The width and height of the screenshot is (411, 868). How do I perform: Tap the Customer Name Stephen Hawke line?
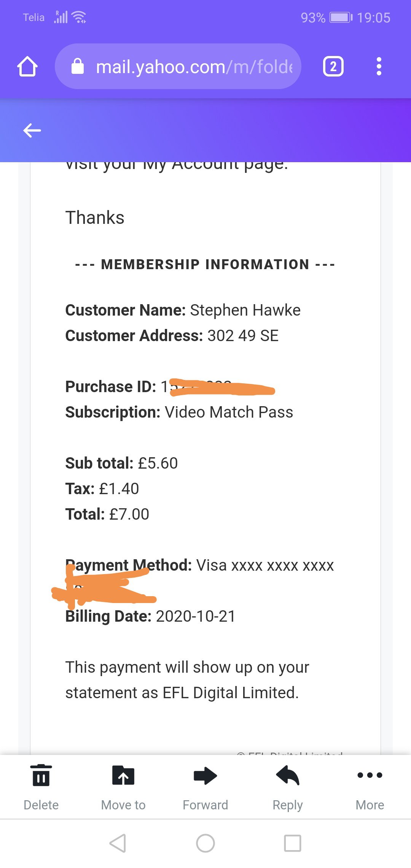(x=183, y=310)
